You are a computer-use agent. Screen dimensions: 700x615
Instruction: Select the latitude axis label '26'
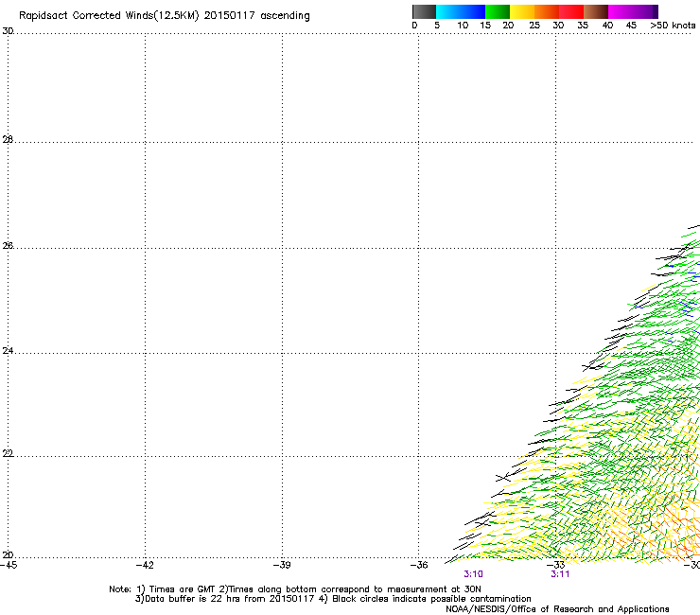pos(8,245)
